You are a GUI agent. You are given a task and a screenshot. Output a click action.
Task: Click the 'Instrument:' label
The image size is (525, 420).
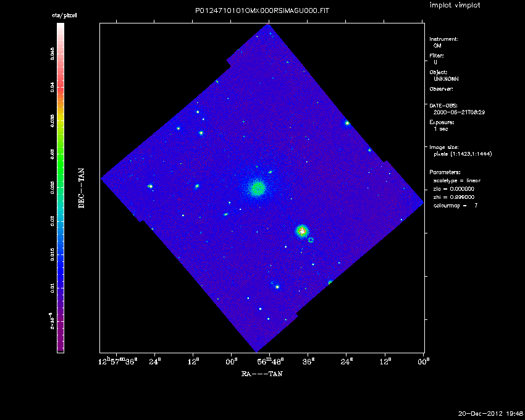click(x=443, y=39)
